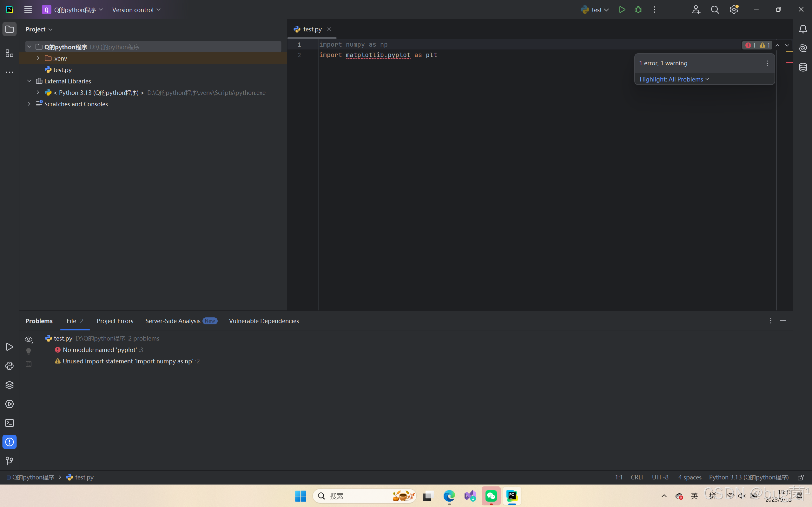Image resolution: width=812 pixels, height=507 pixels.
Task: Open Project tool window folder icon
Action: 10,29
